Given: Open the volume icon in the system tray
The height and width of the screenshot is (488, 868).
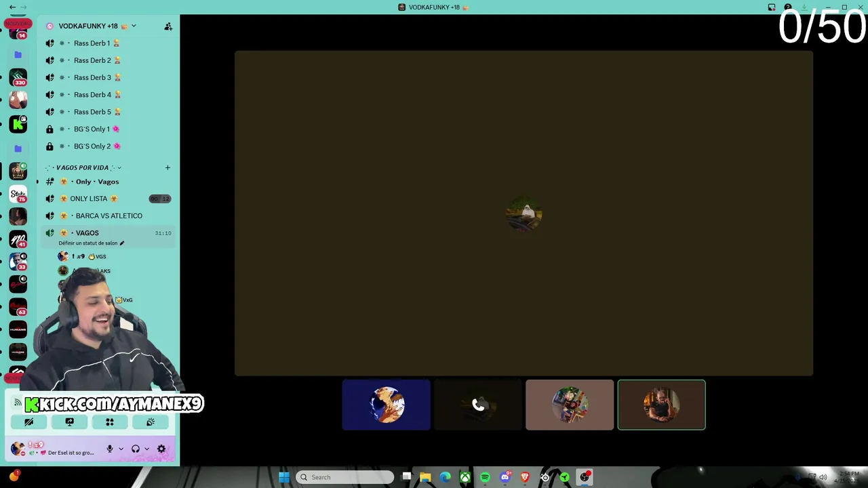Looking at the screenshot, I should [823, 477].
